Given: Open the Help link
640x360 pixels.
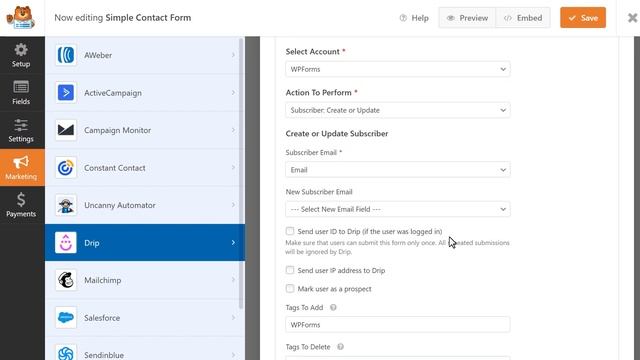Looking at the screenshot, I should (x=414, y=18).
